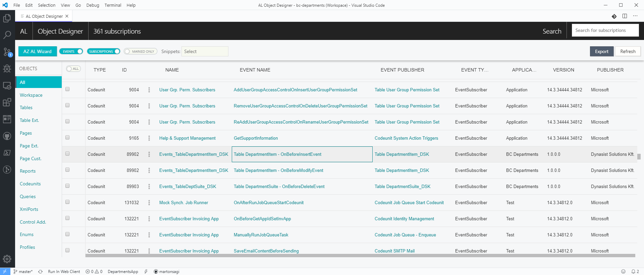The image size is (644, 275).
Task: Open row menu for ManuallyRunJobQueueTask row
Action: click(149, 235)
